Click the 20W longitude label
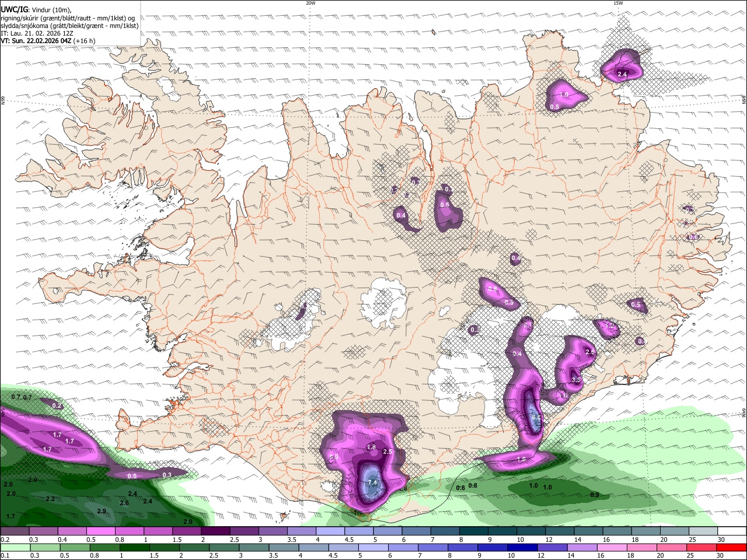This screenshot has width=747, height=560. pos(310,3)
